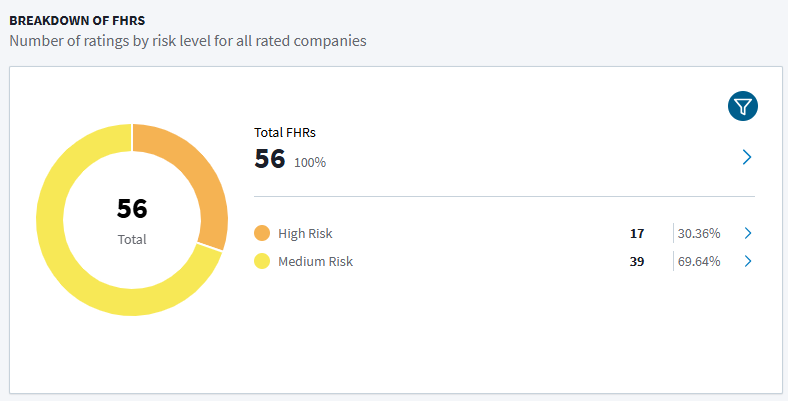Click the large 56 under Total FHRs
Viewport: 788px width, 401px height.
270,159
